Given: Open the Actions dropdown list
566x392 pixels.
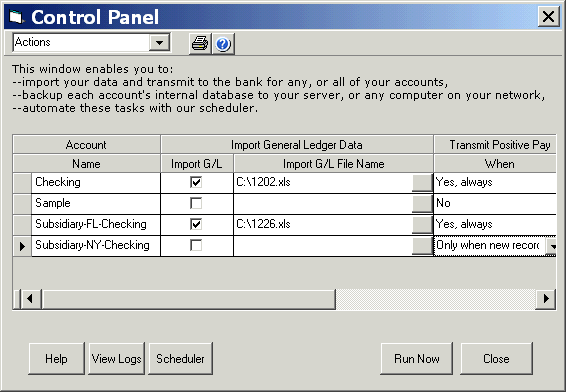Looking at the screenshot, I should (159, 43).
